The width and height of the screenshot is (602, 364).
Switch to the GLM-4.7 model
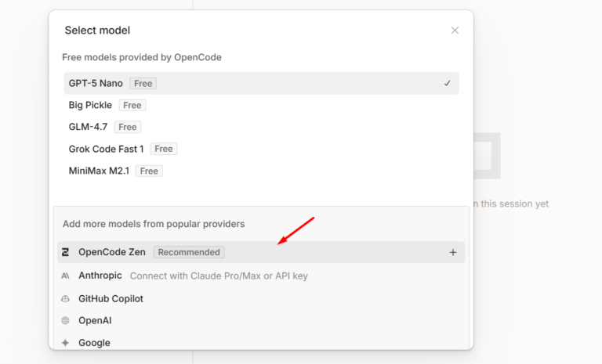pos(88,127)
